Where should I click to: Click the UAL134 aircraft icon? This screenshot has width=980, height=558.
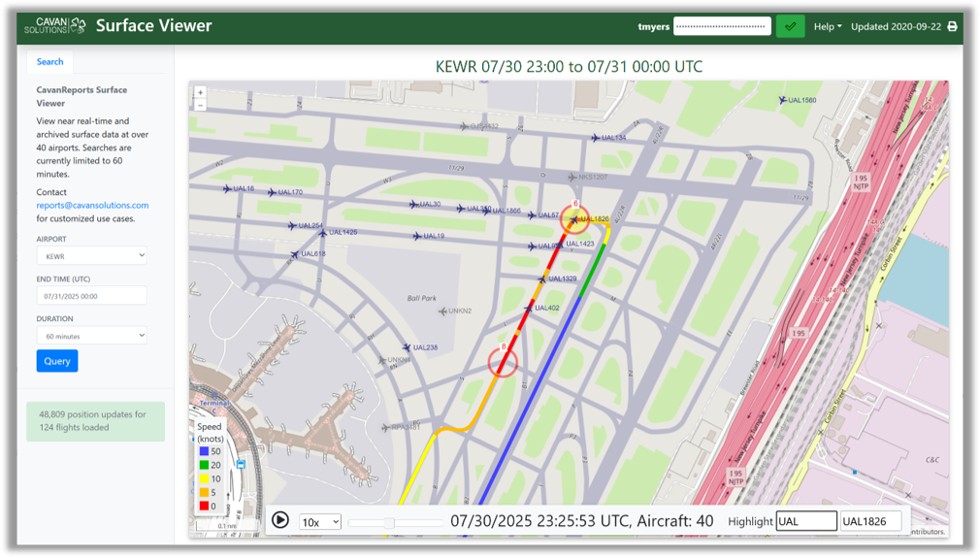pos(596,138)
